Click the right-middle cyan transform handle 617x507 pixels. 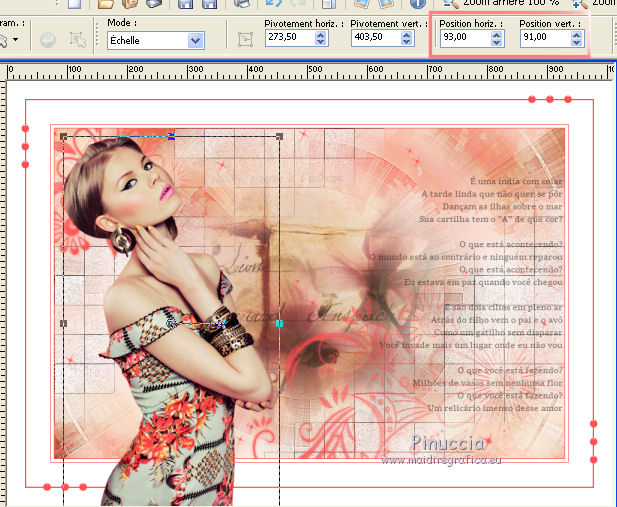click(x=279, y=323)
